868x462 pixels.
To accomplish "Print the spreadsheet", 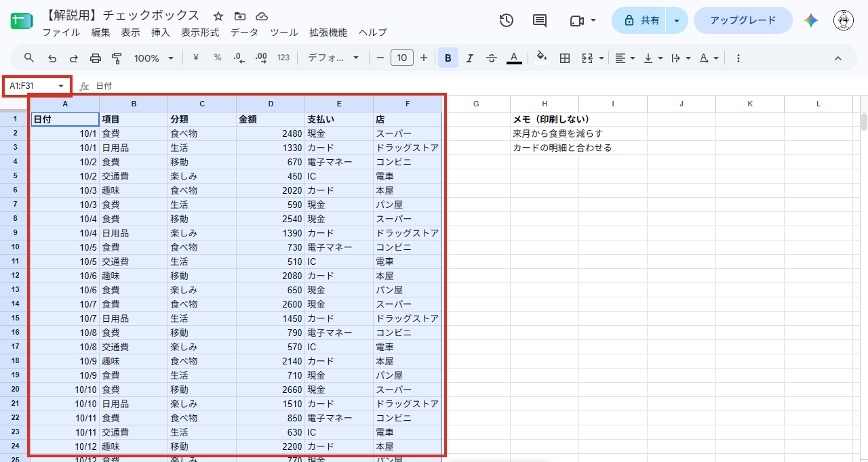I will point(96,58).
